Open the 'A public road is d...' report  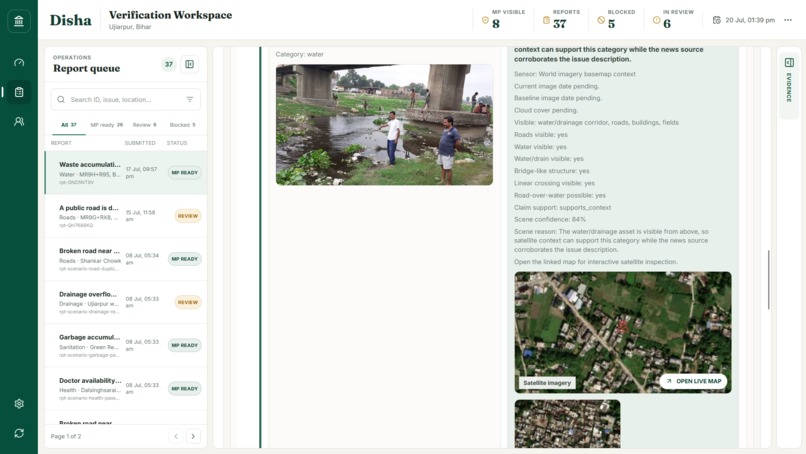point(126,216)
